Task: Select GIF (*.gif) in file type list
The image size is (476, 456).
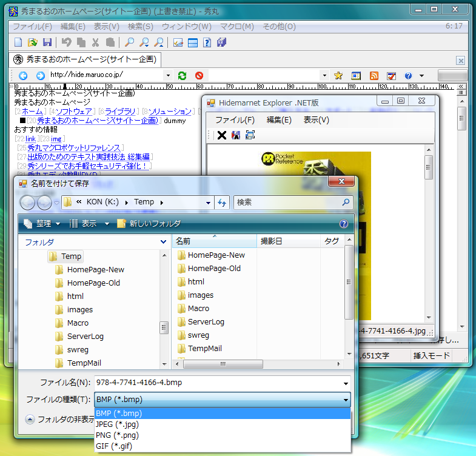Action: [x=223, y=446]
